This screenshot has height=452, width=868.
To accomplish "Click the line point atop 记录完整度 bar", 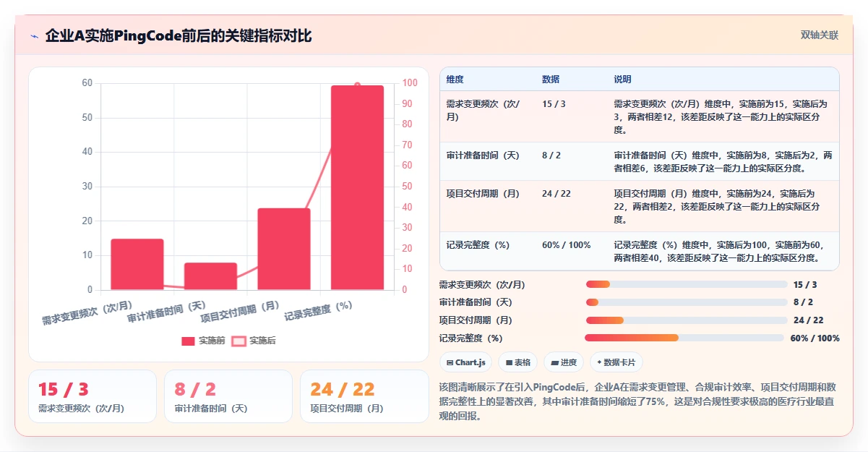I will 358,85.
